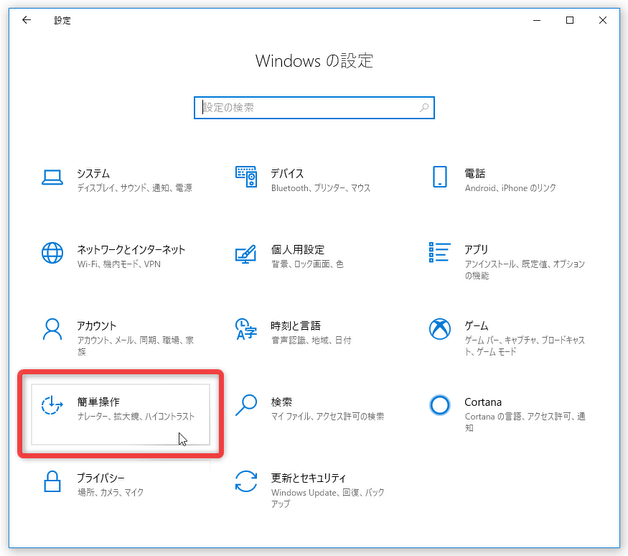Click the 設定 window title text
The image size is (628, 556).
(x=62, y=20)
